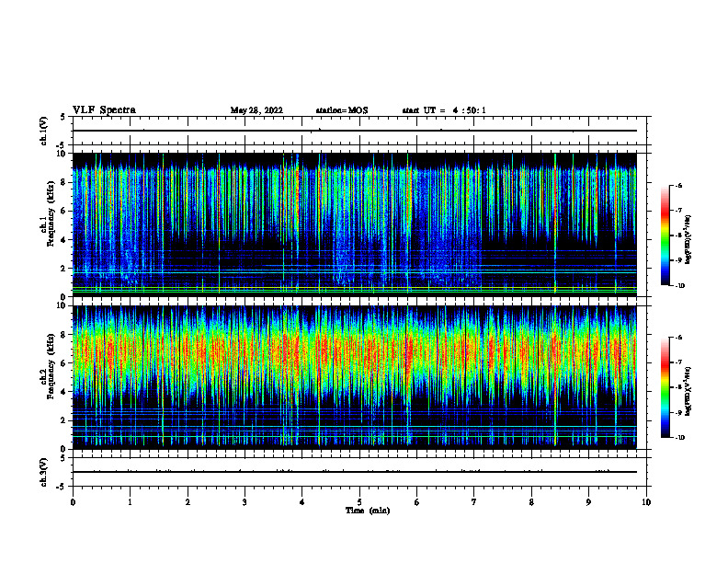
Task: Click the ch.1 spectrogram color bar
Action: point(665,236)
